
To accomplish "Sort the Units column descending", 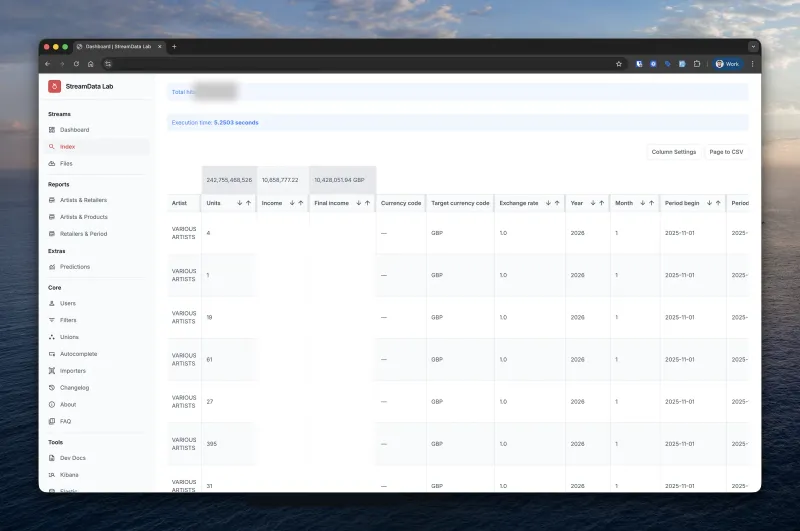I will coord(239,203).
